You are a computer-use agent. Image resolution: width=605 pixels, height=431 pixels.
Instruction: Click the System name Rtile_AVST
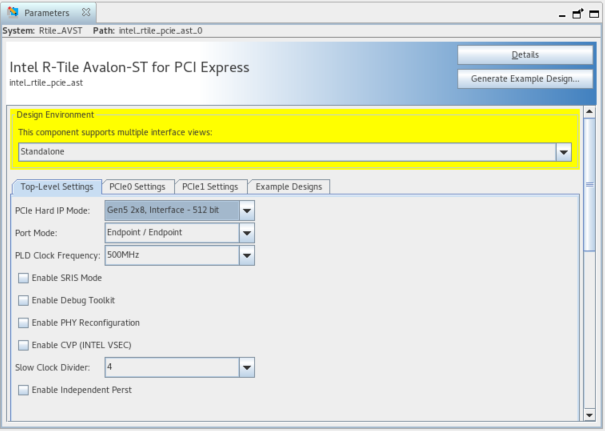(x=61, y=31)
